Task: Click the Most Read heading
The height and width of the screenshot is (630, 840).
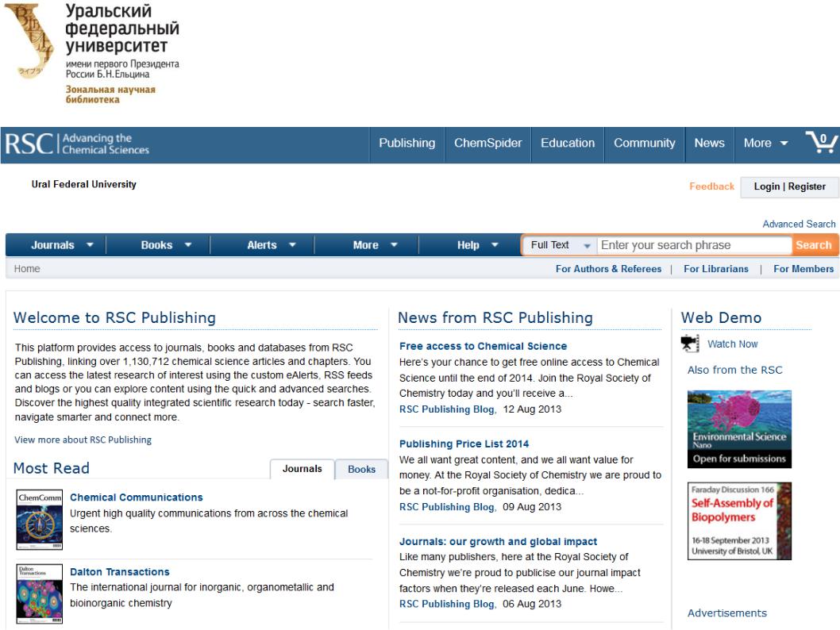Action: click(x=51, y=468)
